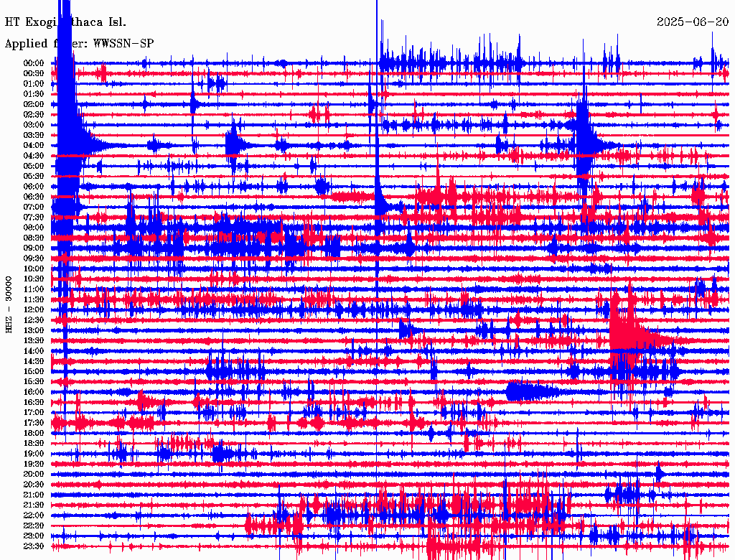
Task: Select the 23:30 time label
Action: pos(34,546)
